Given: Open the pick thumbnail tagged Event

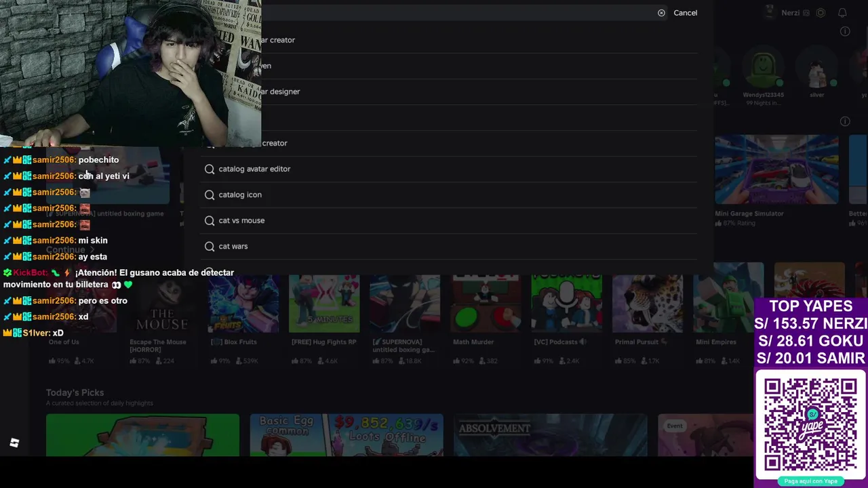Looking at the screenshot, I should [x=705, y=435].
